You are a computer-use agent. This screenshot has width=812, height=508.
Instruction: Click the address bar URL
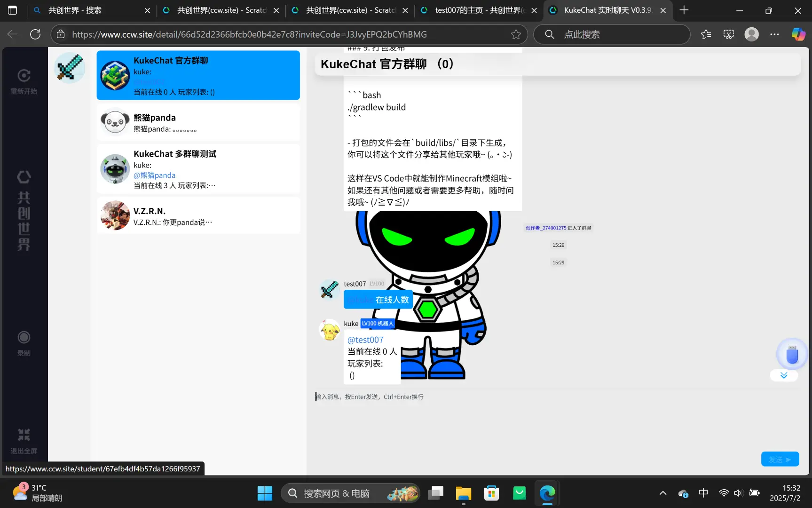(x=249, y=34)
